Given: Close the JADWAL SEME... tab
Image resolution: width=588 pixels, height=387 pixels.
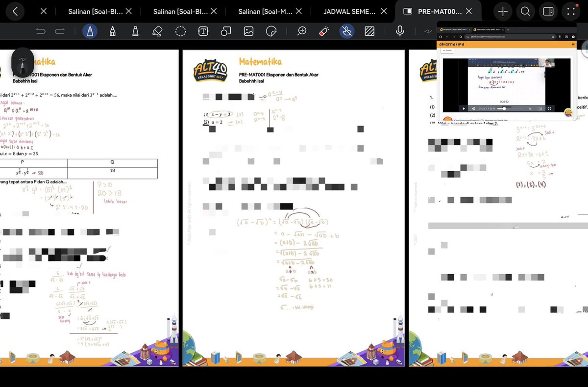Looking at the screenshot, I should coord(384,11).
